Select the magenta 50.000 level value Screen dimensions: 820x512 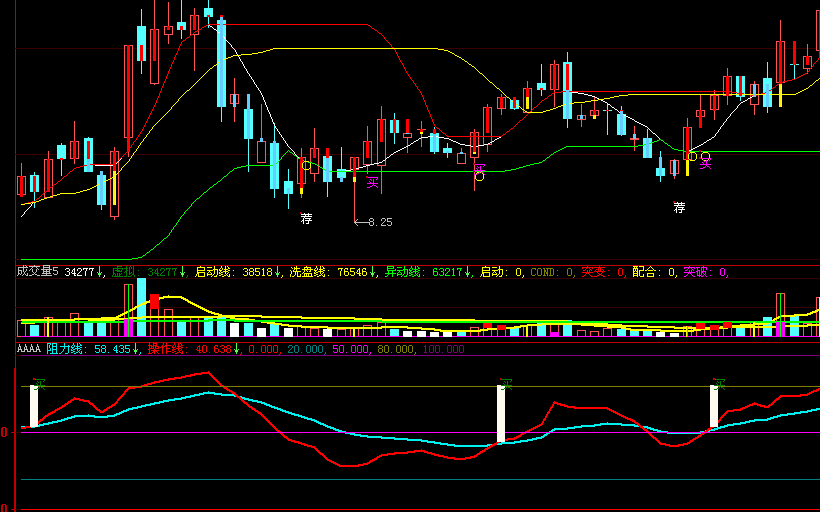351,349
